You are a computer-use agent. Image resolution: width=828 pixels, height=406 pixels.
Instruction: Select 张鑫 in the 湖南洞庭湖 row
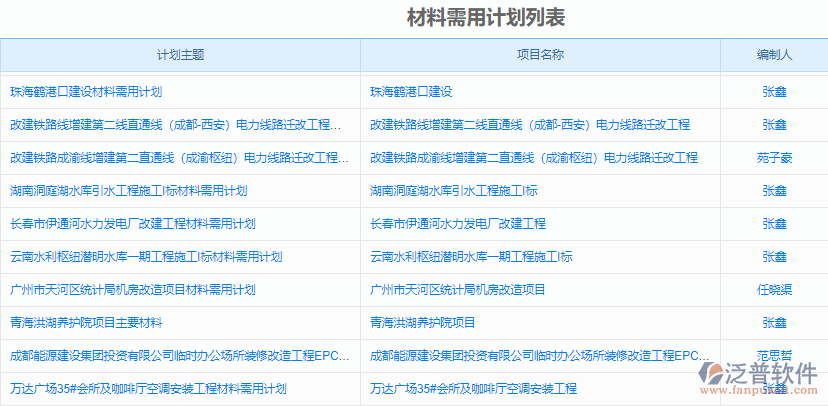click(x=774, y=191)
